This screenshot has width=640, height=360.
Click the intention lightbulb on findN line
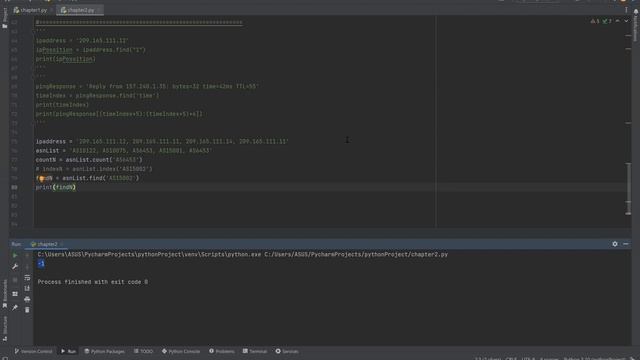coord(41,178)
